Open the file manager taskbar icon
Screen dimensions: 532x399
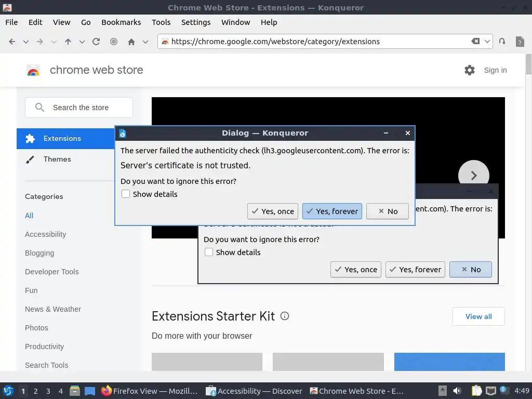[x=75, y=391]
